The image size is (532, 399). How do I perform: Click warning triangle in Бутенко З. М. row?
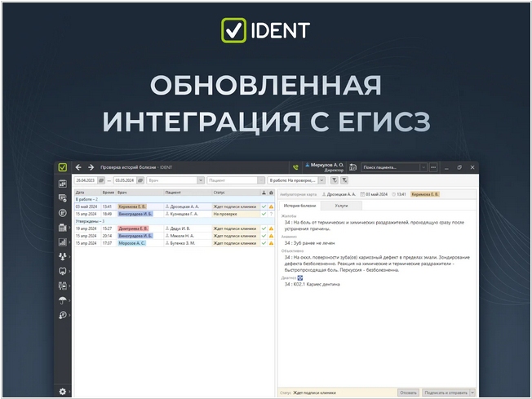tap(271, 243)
